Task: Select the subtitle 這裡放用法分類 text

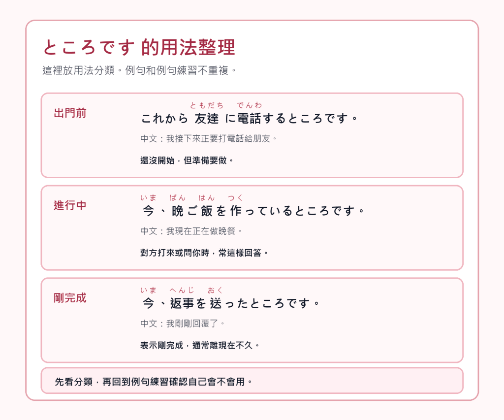Action: tap(78, 70)
